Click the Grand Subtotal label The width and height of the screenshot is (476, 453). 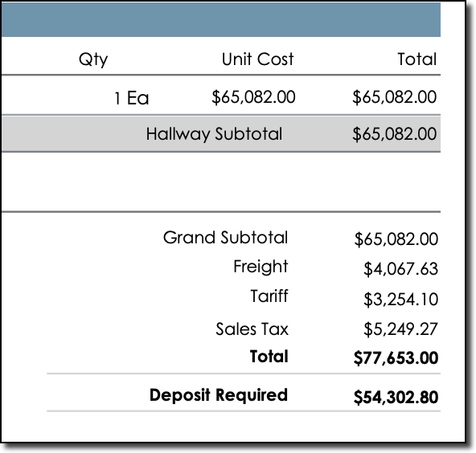225,237
